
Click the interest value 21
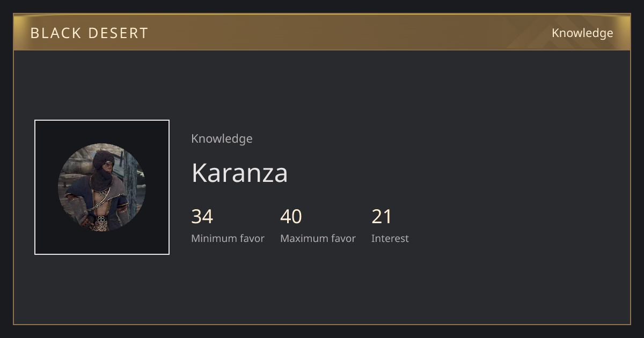coord(382,217)
